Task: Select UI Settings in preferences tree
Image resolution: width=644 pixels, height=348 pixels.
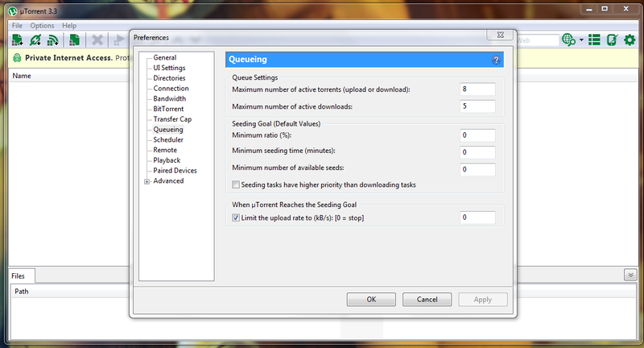Action: [x=169, y=68]
